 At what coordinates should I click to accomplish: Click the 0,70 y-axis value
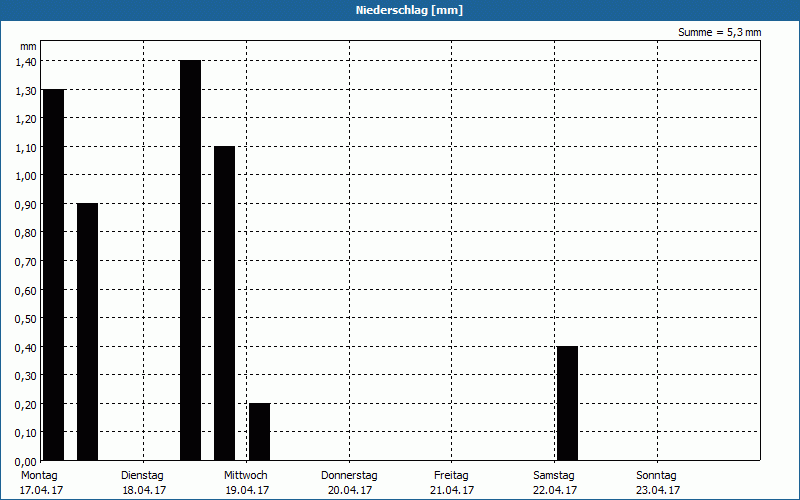26,262
